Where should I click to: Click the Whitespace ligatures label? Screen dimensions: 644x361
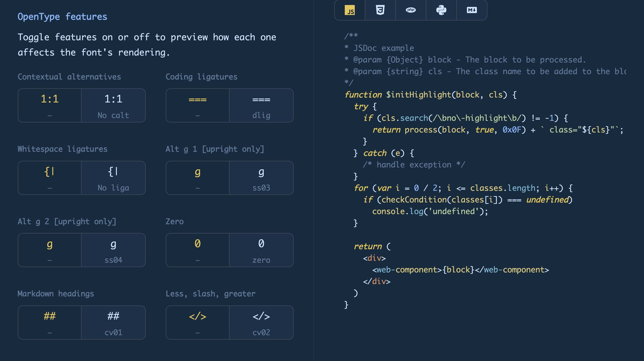coord(62,149)
